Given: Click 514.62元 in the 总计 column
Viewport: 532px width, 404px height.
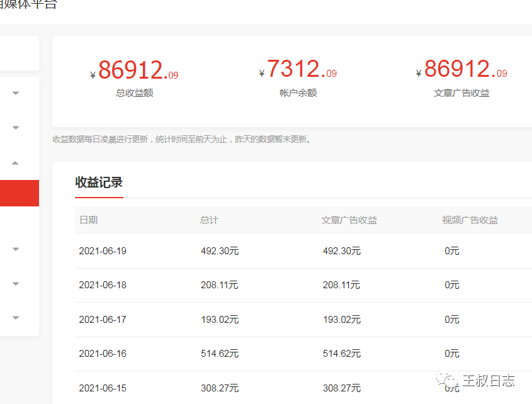Looking at the screenshot, I should pyautogui.click(x=220, y=354).
